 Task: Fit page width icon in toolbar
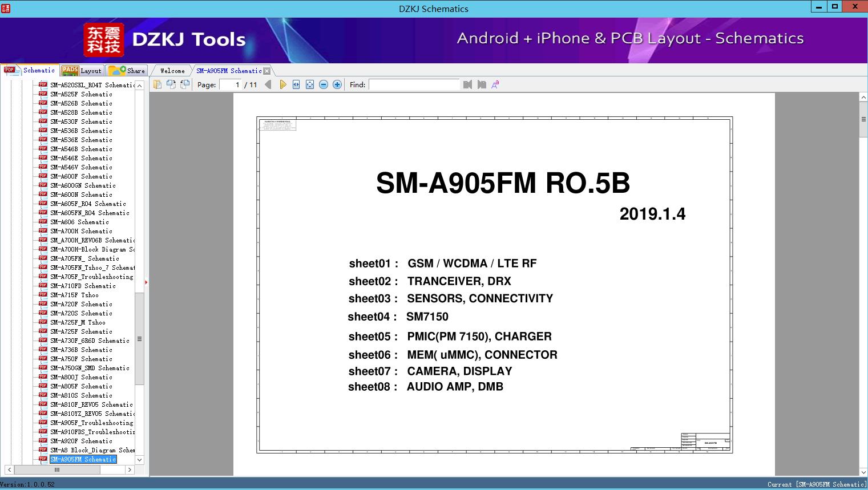pyautogui.click(x=296, y=84)
